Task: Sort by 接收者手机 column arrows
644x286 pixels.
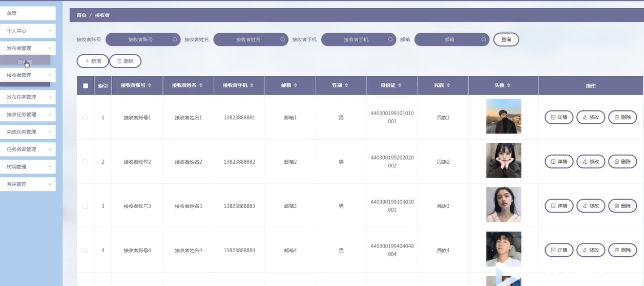Action: point(252,85)
